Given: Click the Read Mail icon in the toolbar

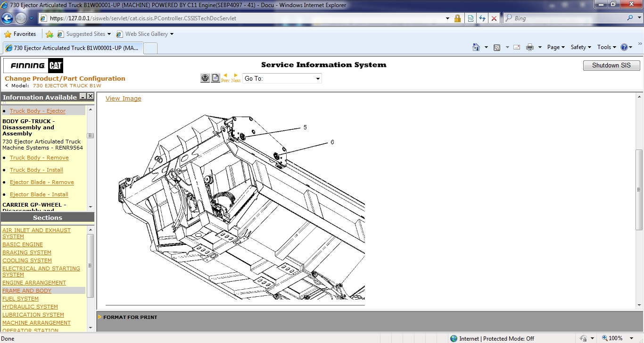Looking at the screenshot, I should tap(517, 47).
